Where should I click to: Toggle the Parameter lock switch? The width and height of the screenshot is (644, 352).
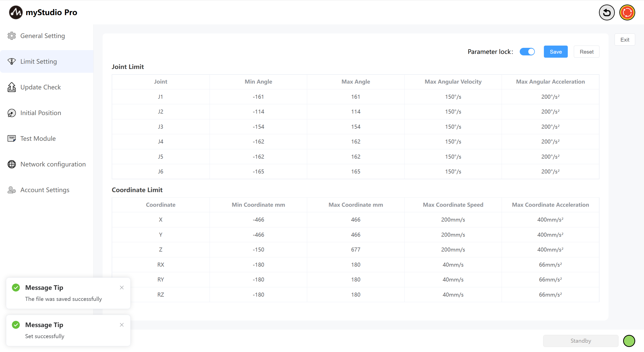pos(527,52)
